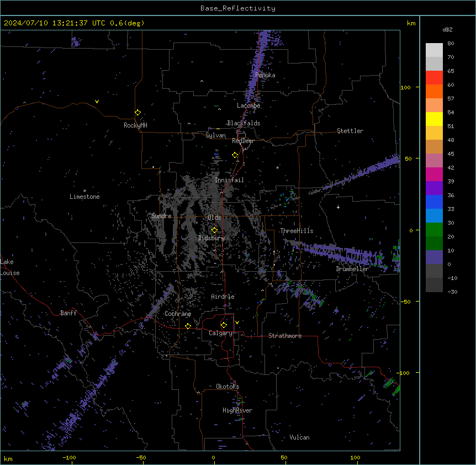Click the Blackfalds label
Image resolution: width=476 pixels, height=465 pixels.
click(x=244, y=123)
